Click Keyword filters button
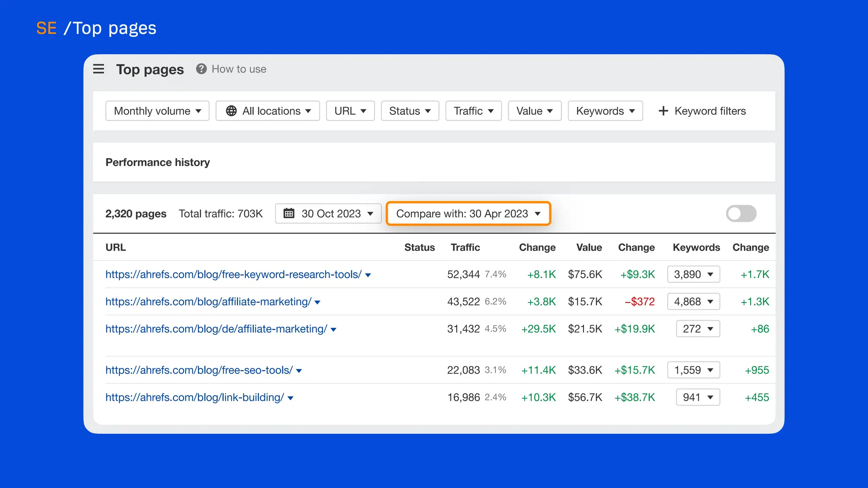This screenshot has height=488, width=868. (702, 111)
